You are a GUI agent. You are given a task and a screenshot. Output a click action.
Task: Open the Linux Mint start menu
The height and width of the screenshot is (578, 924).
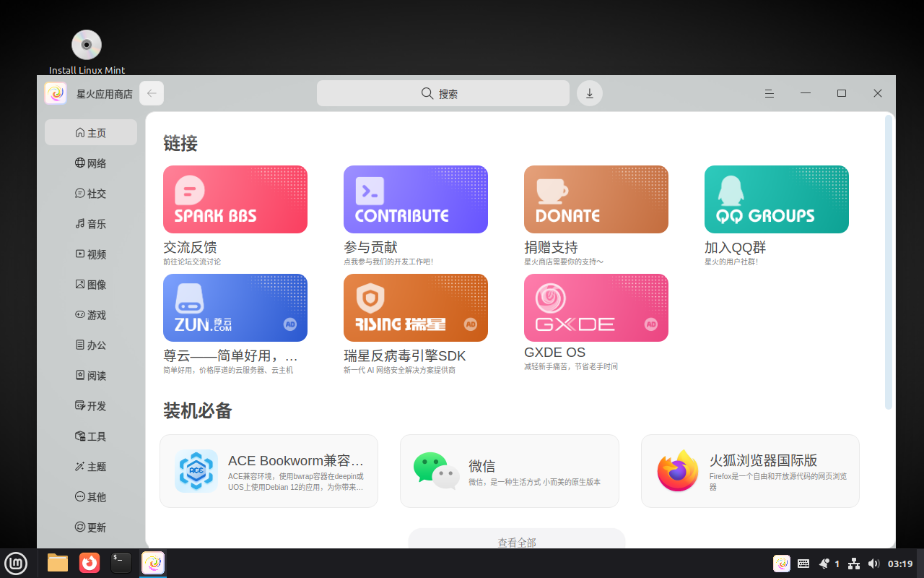tap(16, 563)
